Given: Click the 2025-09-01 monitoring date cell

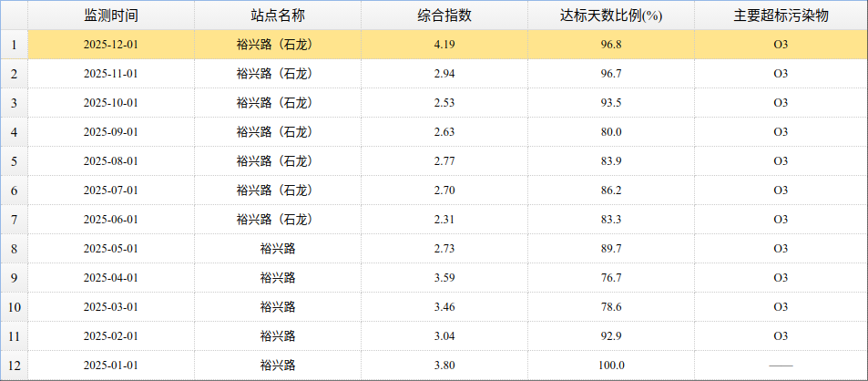Looking at the screenshot, I should pyautogui.click(x=111, y=132).
